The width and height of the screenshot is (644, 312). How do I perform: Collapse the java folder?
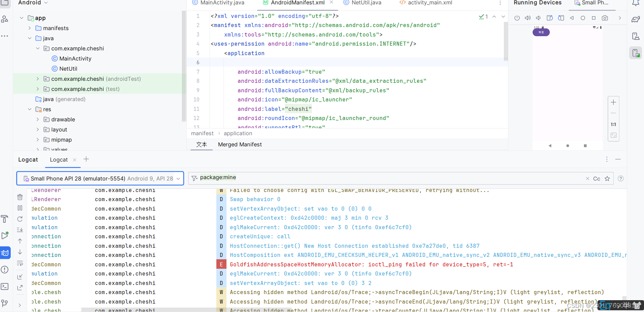(x=30, y=38)
